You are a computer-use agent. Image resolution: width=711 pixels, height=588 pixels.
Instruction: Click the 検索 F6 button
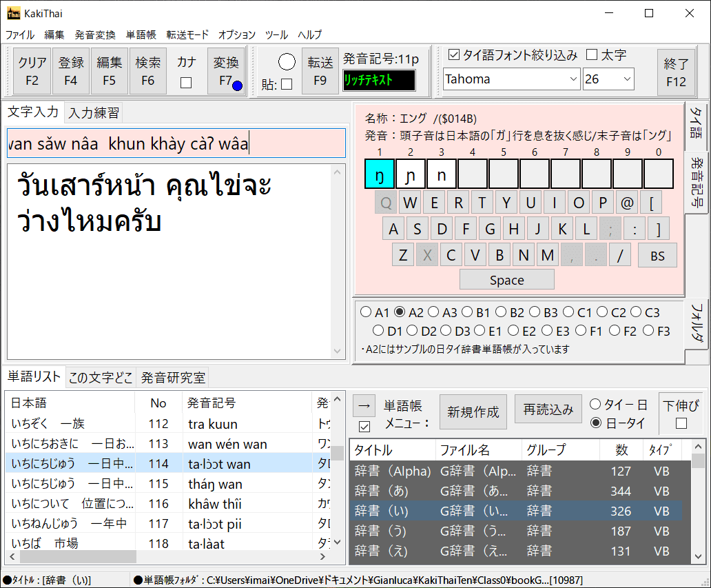point(148,71)
